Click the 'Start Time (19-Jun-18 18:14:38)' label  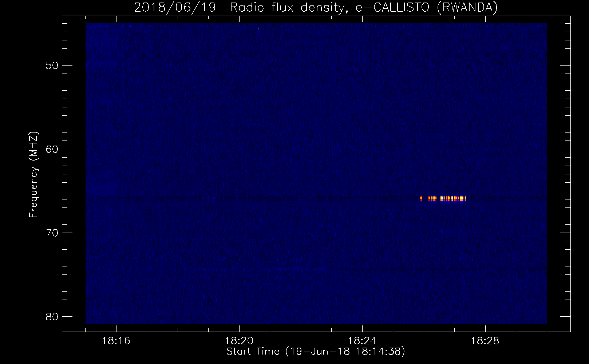click(316, 352)
